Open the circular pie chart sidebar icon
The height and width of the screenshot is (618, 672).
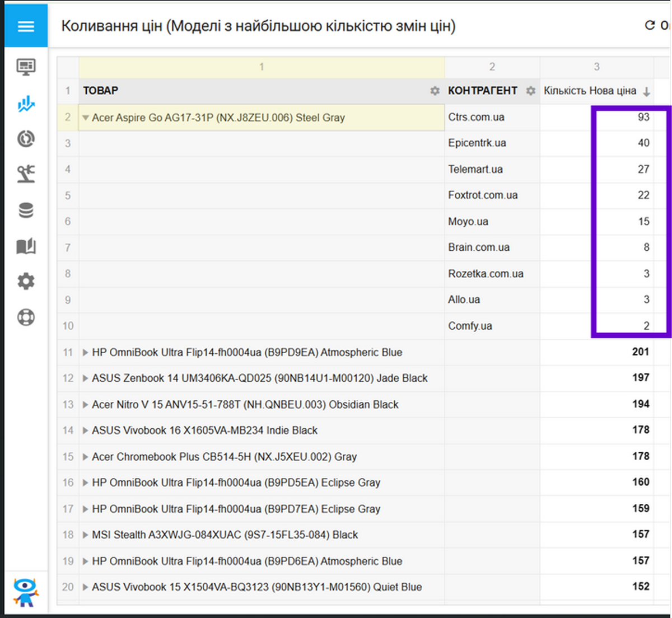[x=26, y=139]
